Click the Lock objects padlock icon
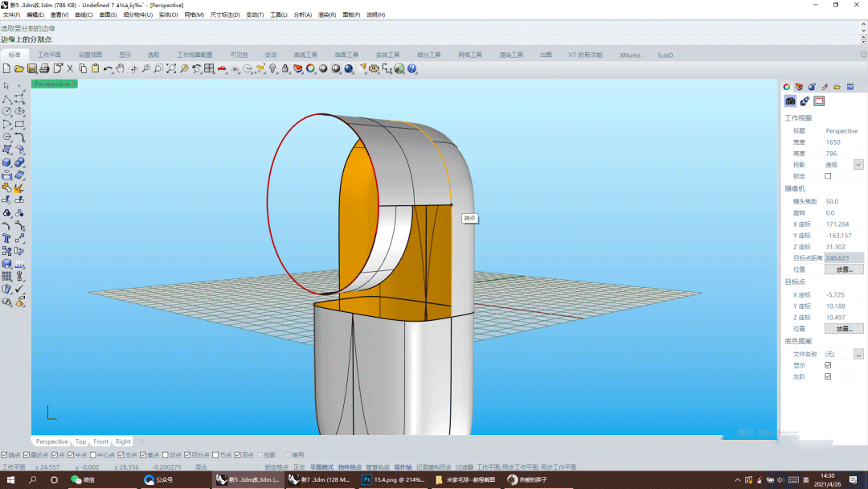 click(x=285, y=69)
